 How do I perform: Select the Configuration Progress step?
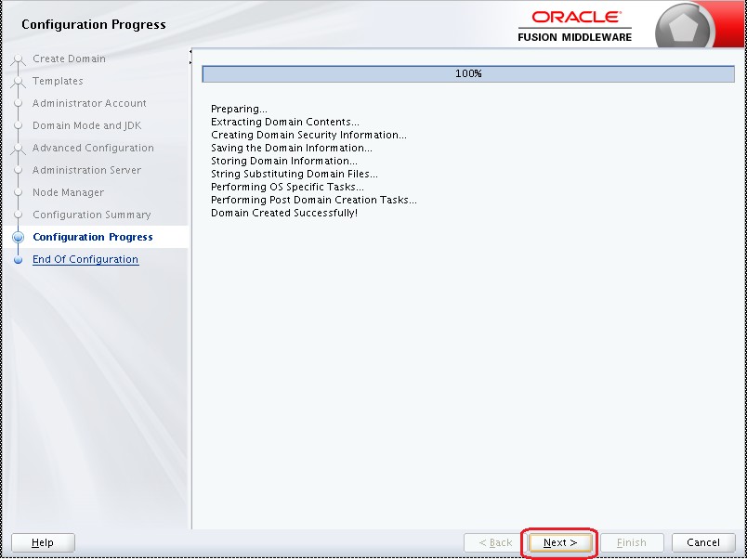pyautogui.click(x=93, y=237)
